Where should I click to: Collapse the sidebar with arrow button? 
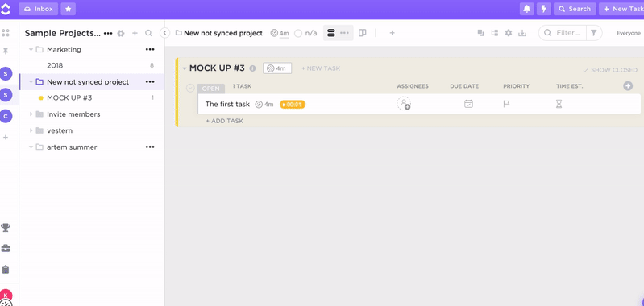164,33
